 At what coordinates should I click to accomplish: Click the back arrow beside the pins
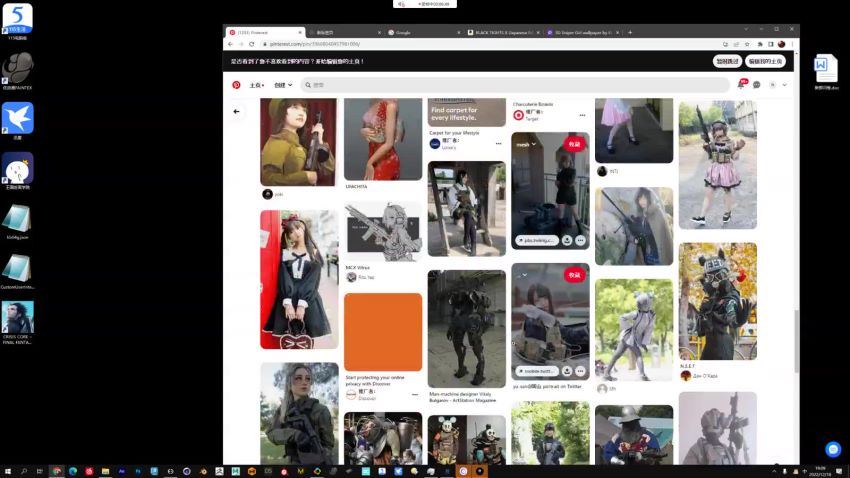coord(237,111)
